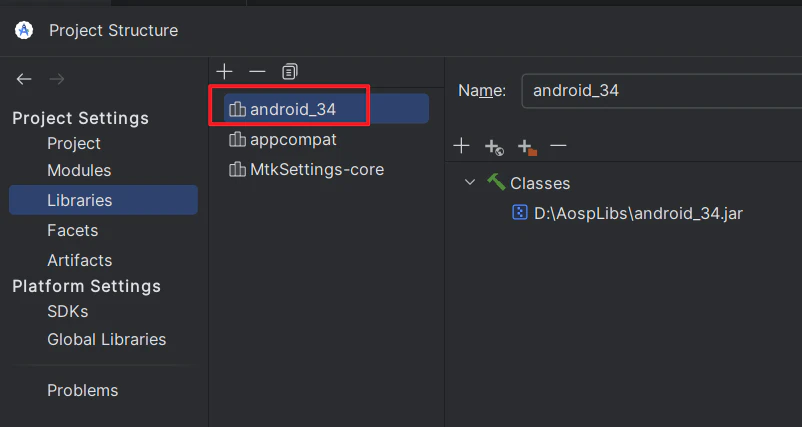The image size is (802, 427).
Task: Open the Modules settings page
Action: (x=79, y=170)
